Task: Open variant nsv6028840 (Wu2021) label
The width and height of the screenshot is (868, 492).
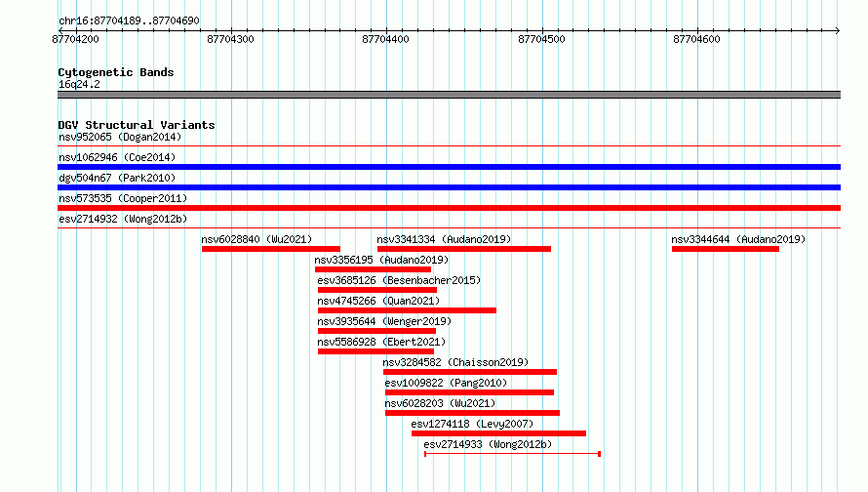Action: [256, 239]
